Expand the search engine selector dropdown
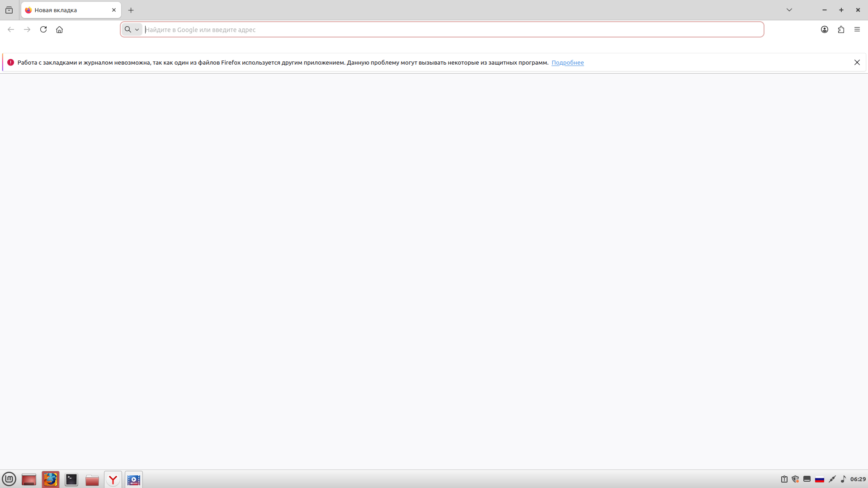The image size is (868, 488). [132, 29]
